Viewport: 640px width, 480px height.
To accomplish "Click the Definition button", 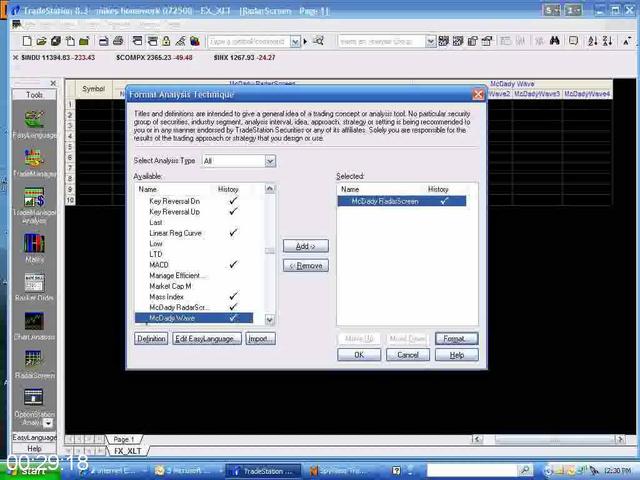I will [x=151, y=339].
